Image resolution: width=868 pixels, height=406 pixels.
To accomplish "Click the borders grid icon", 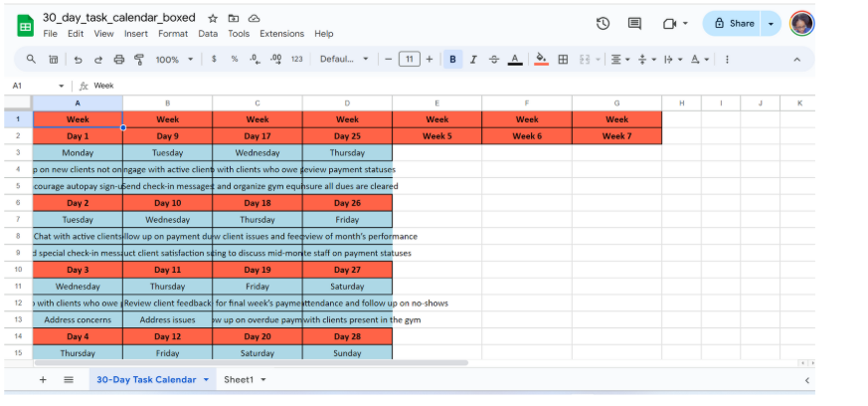I will point(563,60).
